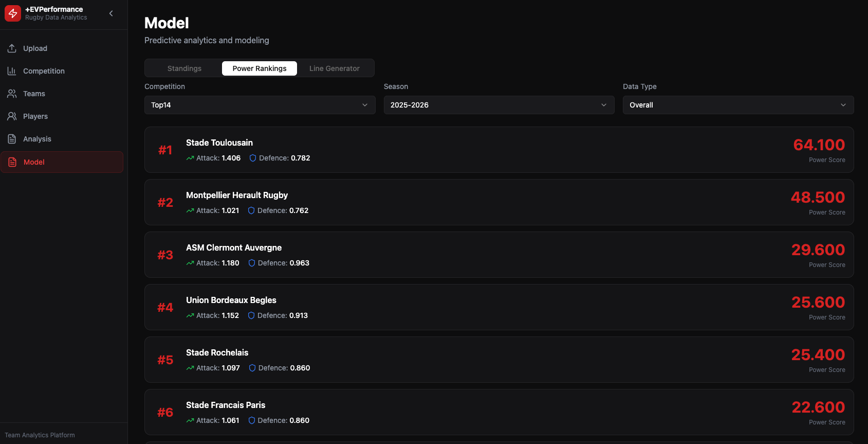Image resolution: width=868 pixels, height=444 pixels.
Task: Click Montpellier Herault Rugby attack trend icon
Action: 190,210
